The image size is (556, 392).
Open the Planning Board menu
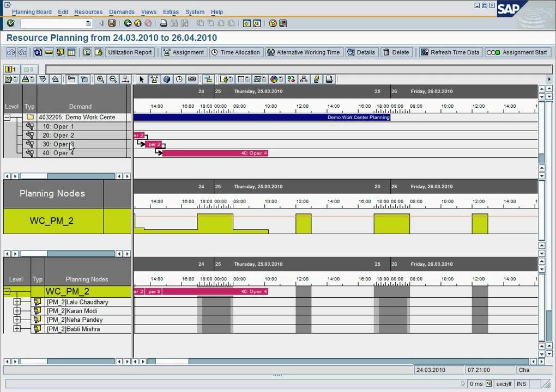pos(32,12)
